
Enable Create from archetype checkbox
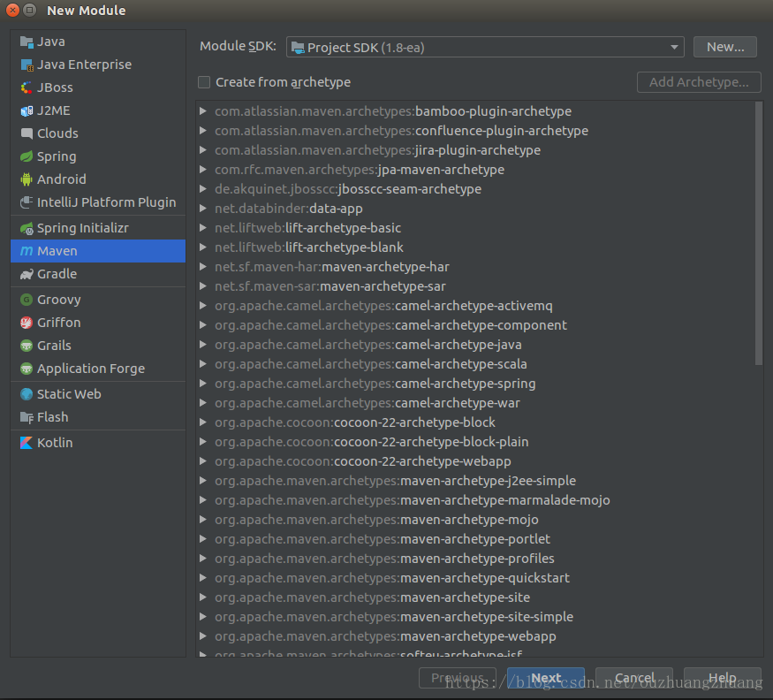coord(204,82)
